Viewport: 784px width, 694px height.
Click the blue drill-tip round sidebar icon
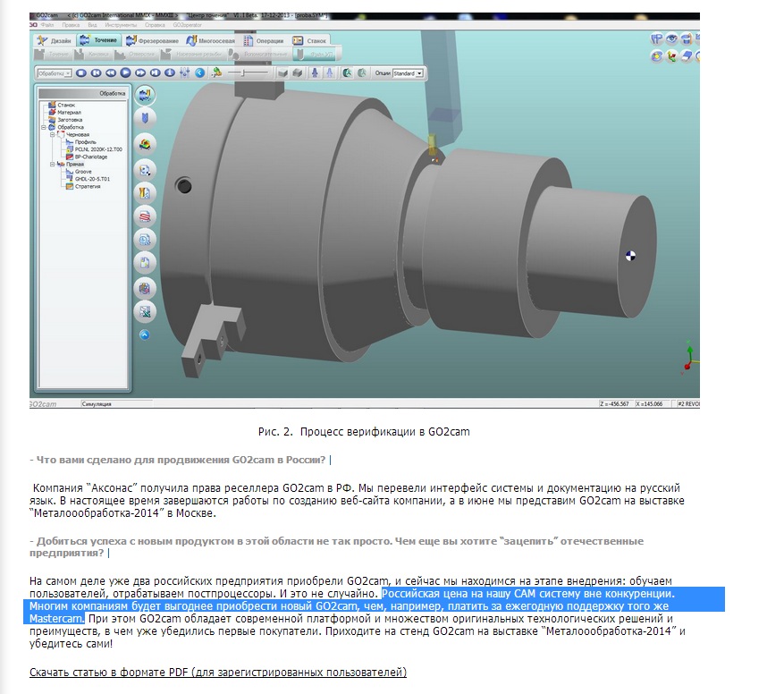pos(145,118)
